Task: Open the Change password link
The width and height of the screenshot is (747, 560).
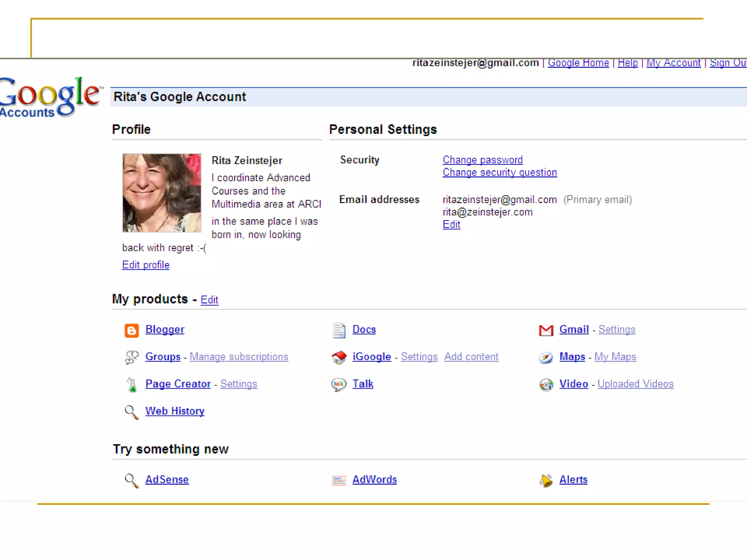Action: coord(482,160)
